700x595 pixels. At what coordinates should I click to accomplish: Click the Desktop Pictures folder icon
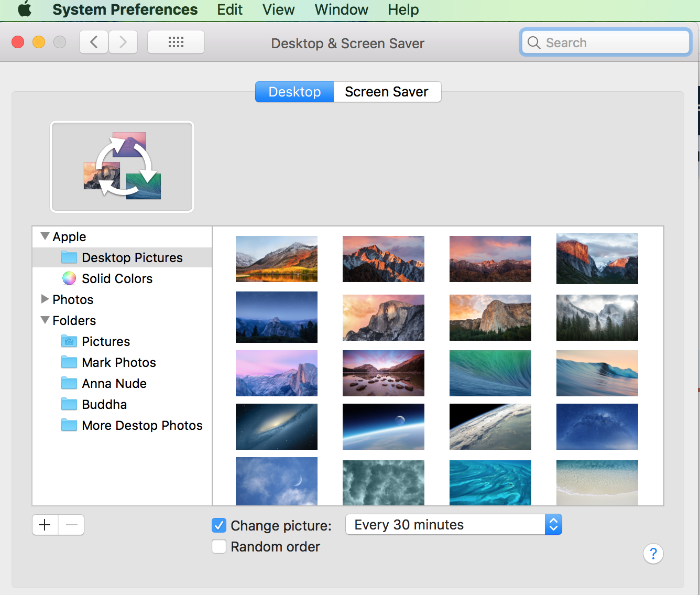tap(69, 257)
